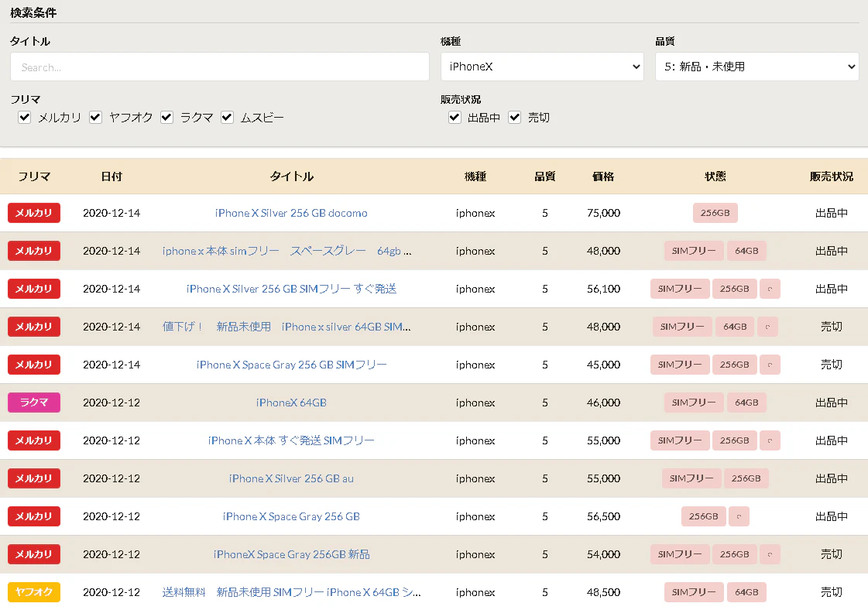Click the price 54,000
Viewport: 868px width, 610px height.
coord(603,554)
